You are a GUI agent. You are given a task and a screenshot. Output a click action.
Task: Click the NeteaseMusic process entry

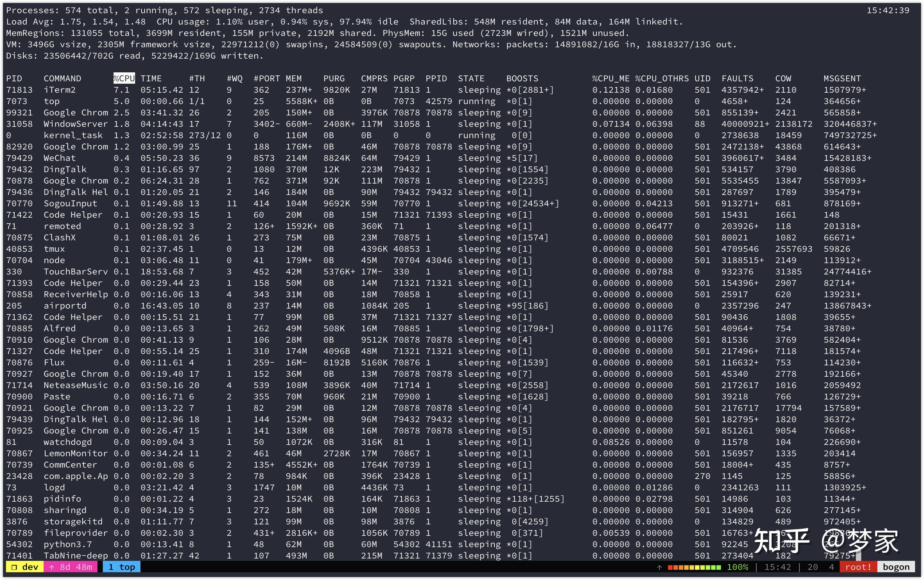pos(75,385)
